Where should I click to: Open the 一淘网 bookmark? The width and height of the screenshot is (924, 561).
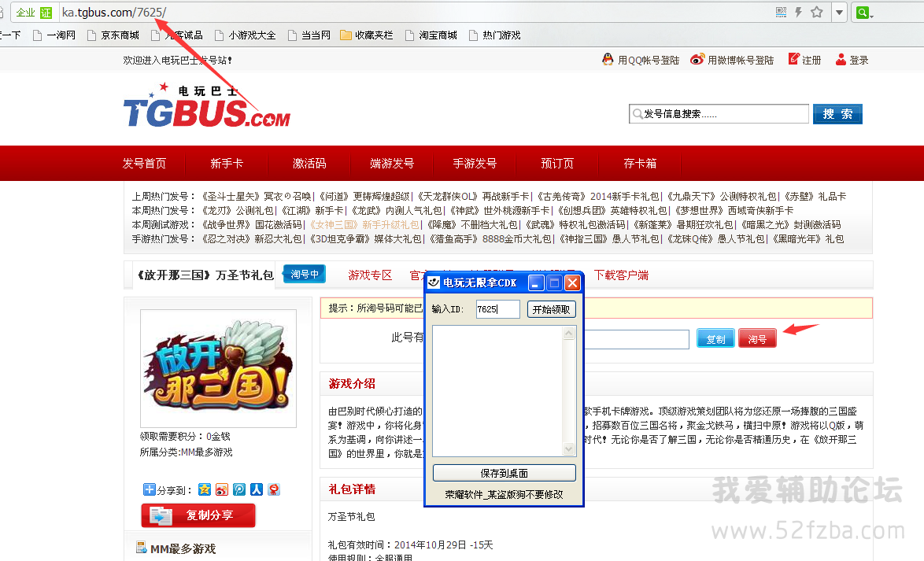[54, 35]
